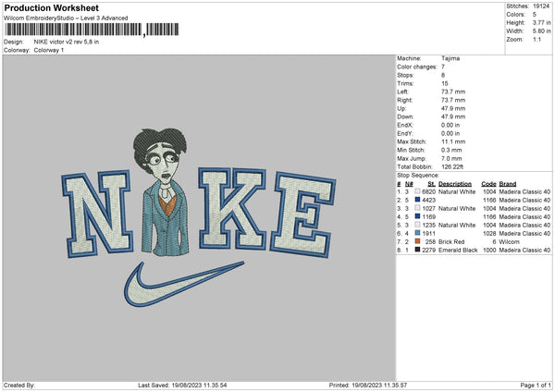Click the 'Description' column header
Screen dimensions: 555x392
455,184
